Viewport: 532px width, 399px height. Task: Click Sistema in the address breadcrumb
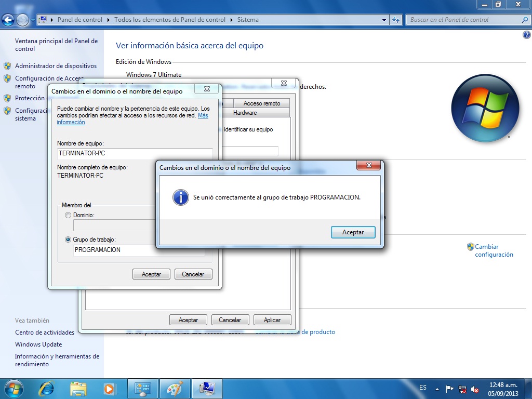(248, 20)
